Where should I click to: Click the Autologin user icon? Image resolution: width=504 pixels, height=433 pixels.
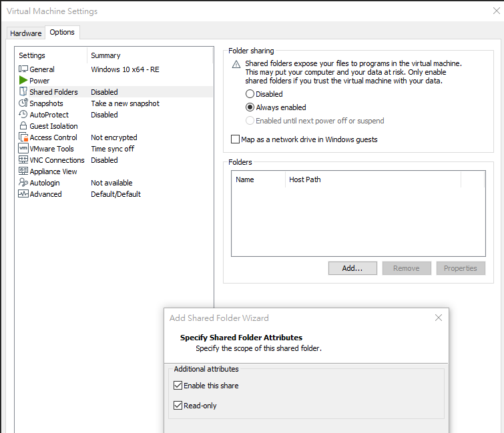23,183
